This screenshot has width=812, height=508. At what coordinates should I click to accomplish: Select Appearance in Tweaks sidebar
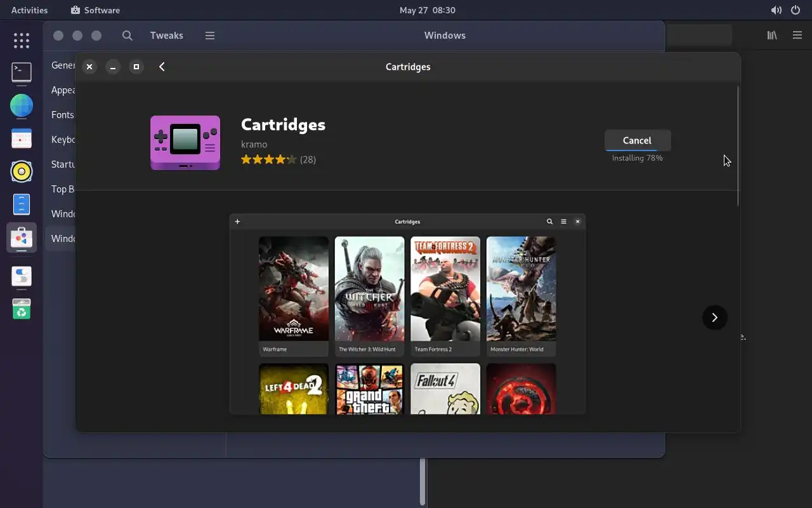tap(63, 90)
